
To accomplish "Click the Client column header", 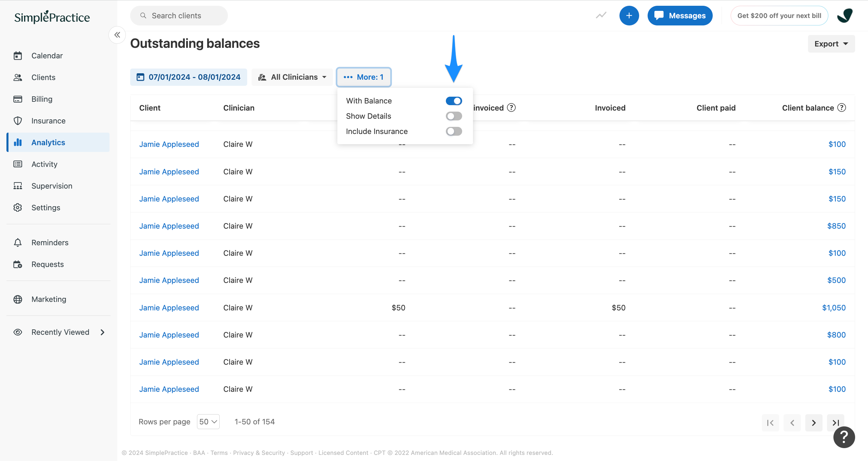I will click(x=150, y=108).
